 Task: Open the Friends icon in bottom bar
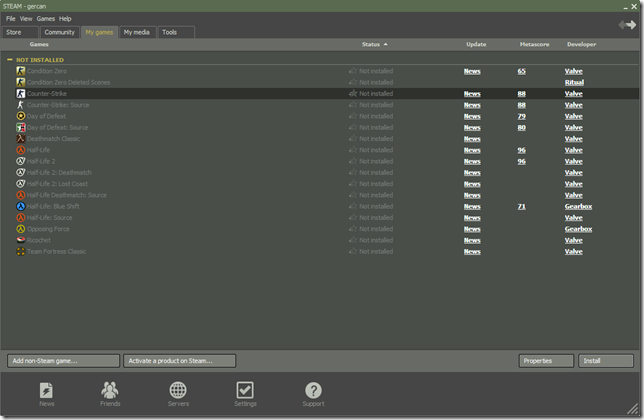[x=110, y=390]
